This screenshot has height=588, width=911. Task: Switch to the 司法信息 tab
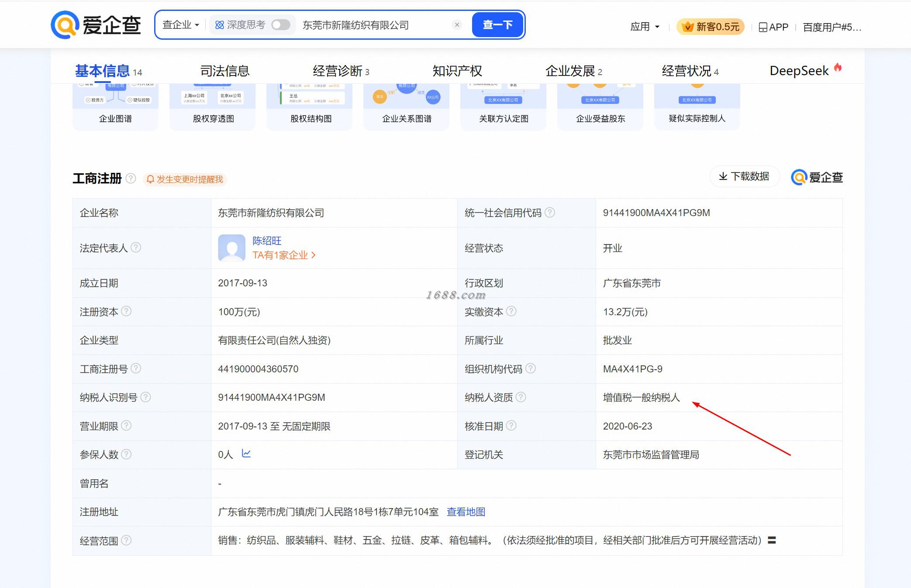pyautogui.click(x=224, y=71)
